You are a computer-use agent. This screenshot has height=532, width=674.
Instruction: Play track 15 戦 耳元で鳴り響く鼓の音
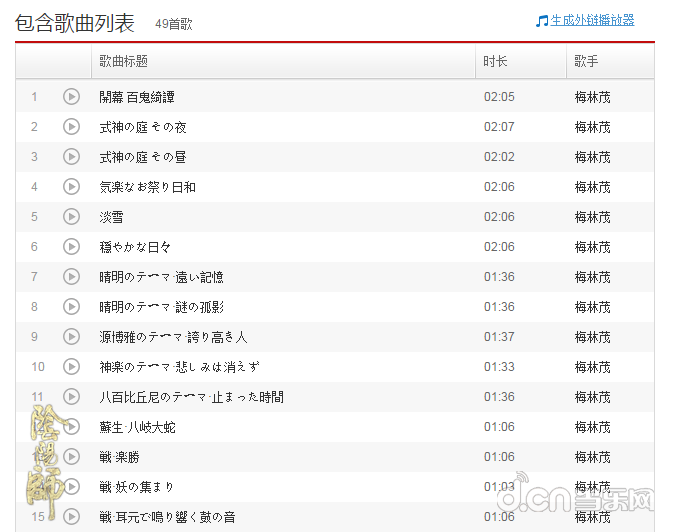(71, 517)
